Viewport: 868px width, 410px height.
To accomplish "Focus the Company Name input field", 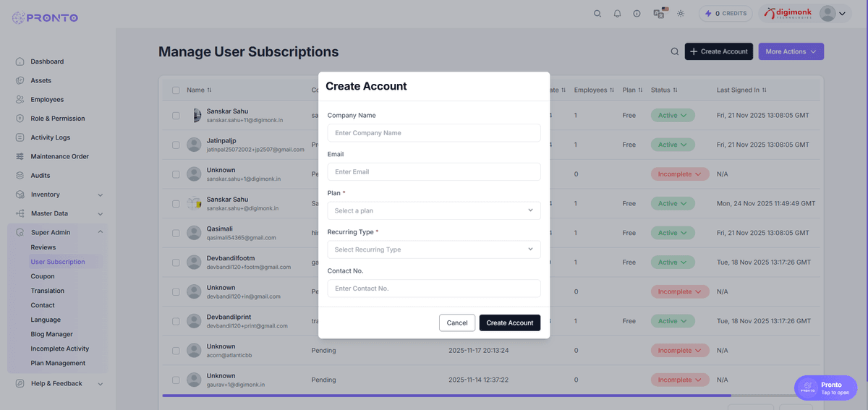I will [434, 133].
